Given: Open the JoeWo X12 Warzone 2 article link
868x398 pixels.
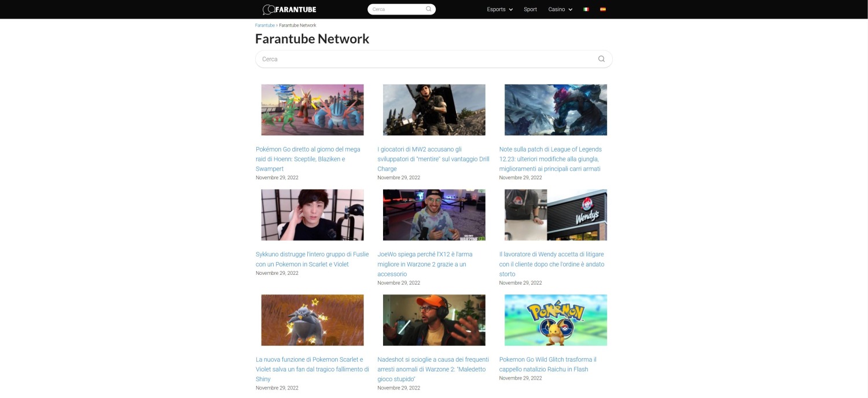Looking at the screenshot, I should click(x=425, y=264).
